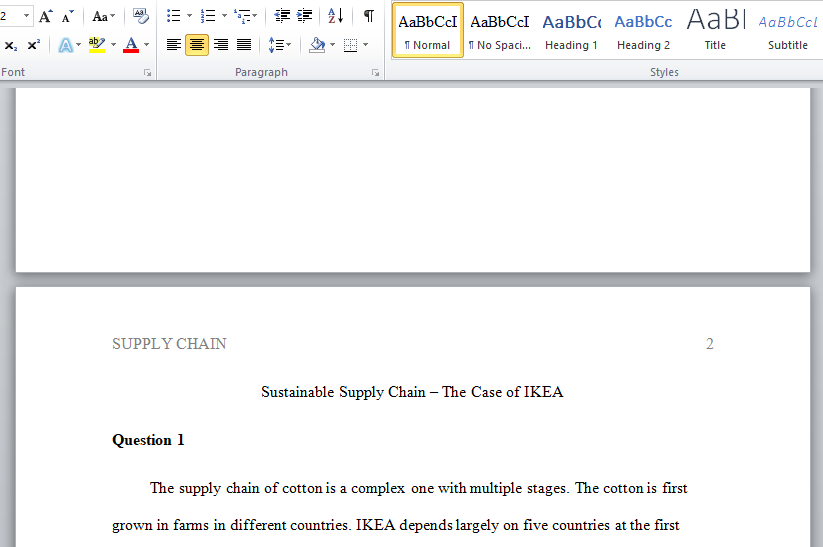823x547 pixels.
Task: Click the word IKEA in the body paragraph
Action: 375,525
